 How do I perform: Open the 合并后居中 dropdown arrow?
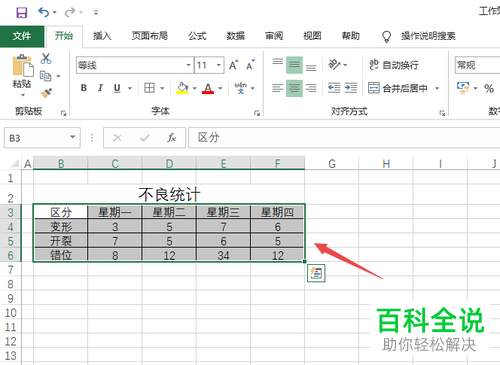point(437,88)
